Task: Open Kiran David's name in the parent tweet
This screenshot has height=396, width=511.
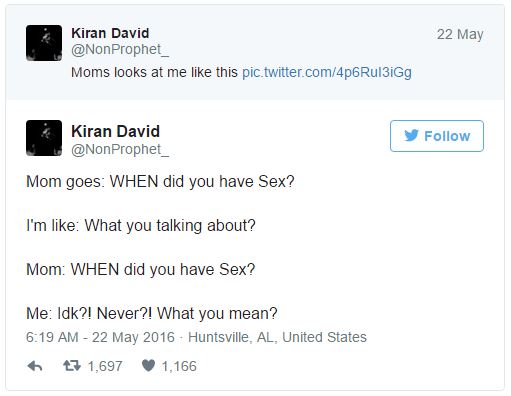Action: pos(110,33)
